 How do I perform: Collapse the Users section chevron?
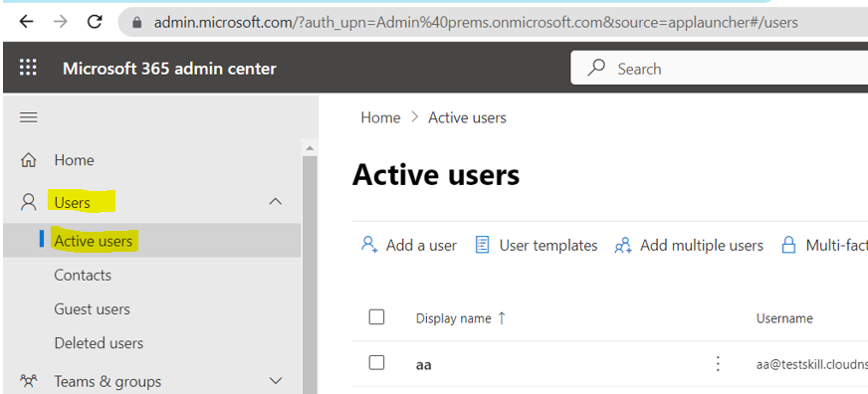[275, 201]
